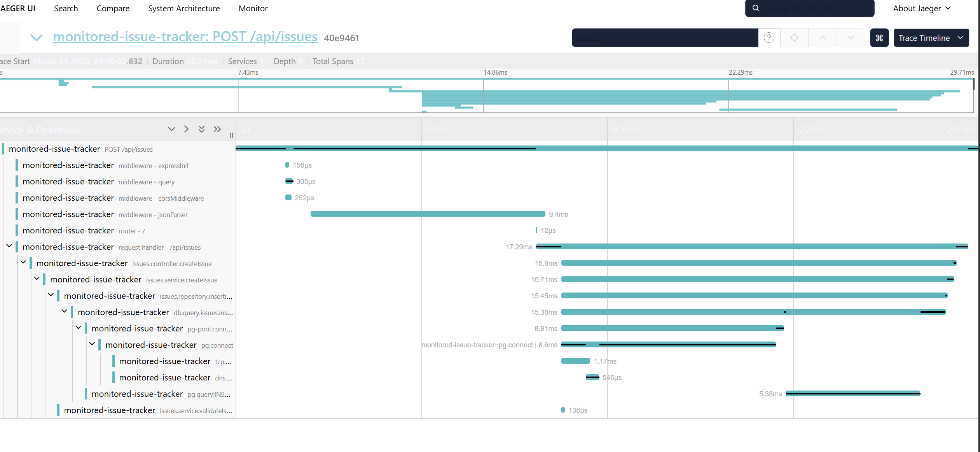
Task: Collapse the request handler /api/issues span
Action: (x=9, y=246)
